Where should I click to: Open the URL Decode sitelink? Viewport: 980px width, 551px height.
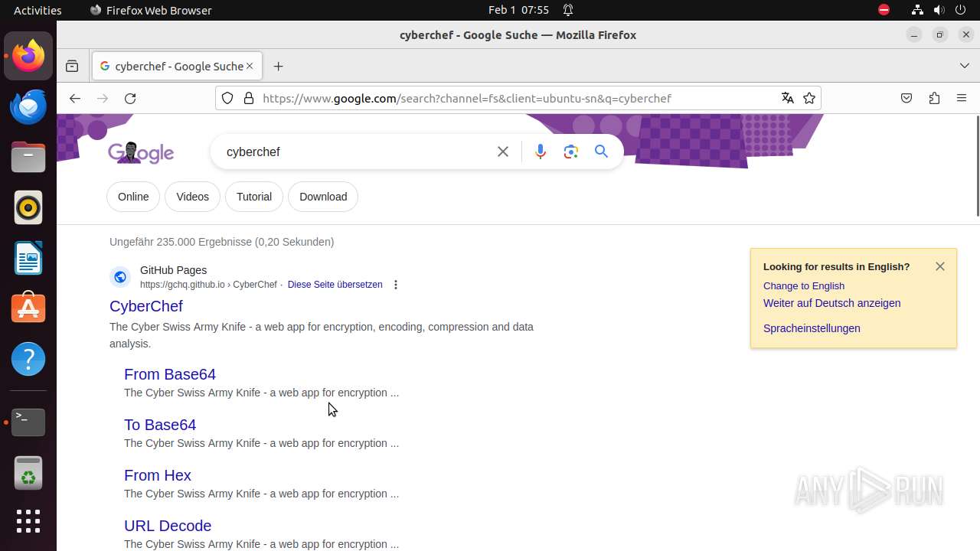(168, 526)
